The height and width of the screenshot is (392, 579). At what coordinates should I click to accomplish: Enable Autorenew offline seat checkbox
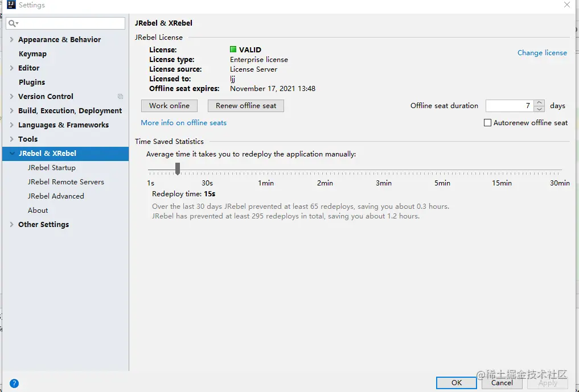[487, 122]
